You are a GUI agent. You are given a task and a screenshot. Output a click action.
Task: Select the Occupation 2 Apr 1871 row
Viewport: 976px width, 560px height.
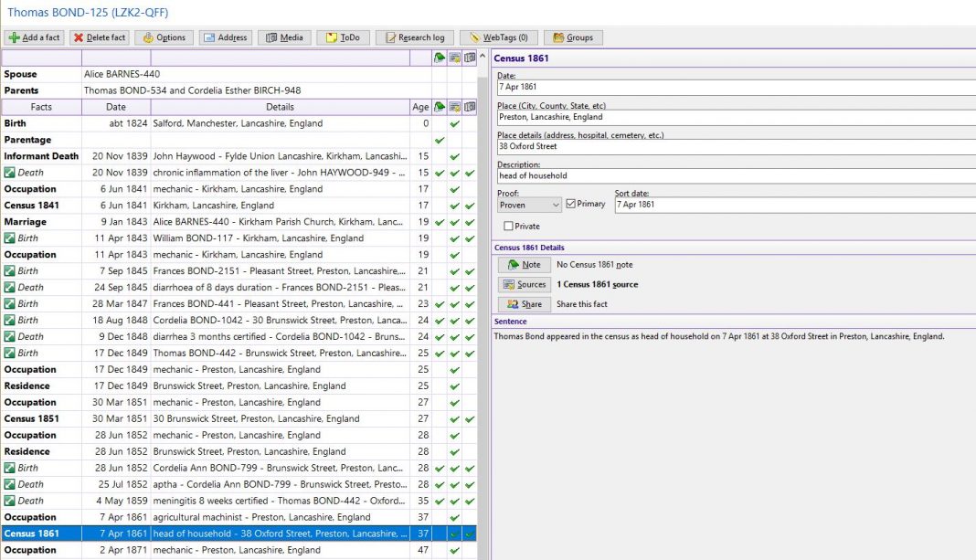(239, 550)
